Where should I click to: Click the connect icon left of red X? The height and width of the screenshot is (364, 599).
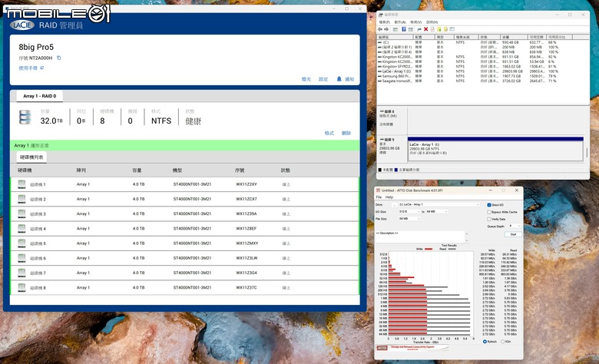[x=419, y=29]
